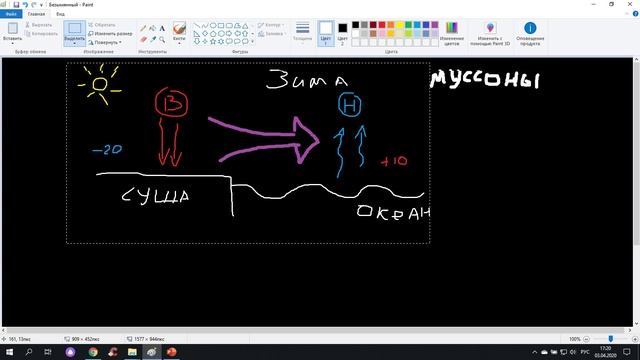Click the Brushes tool icon
Screen dimensions: 640x360
coord(179,28)
